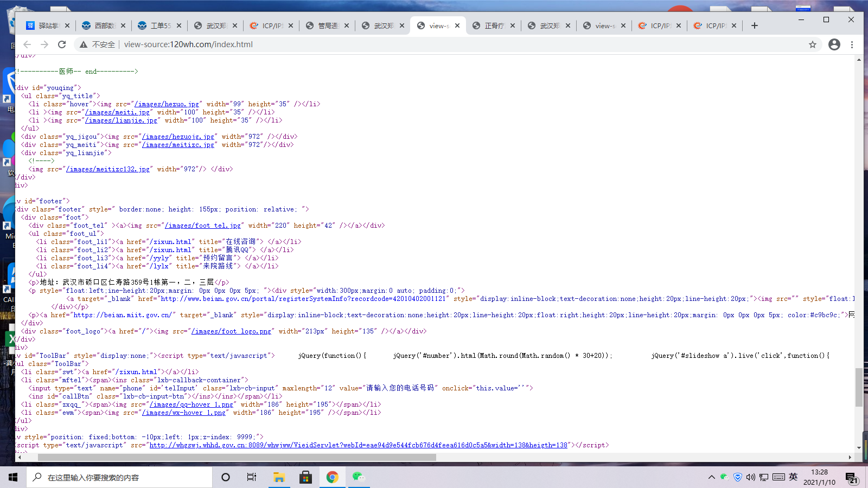Open the /images/foot_logo.png link

(231, 331)
